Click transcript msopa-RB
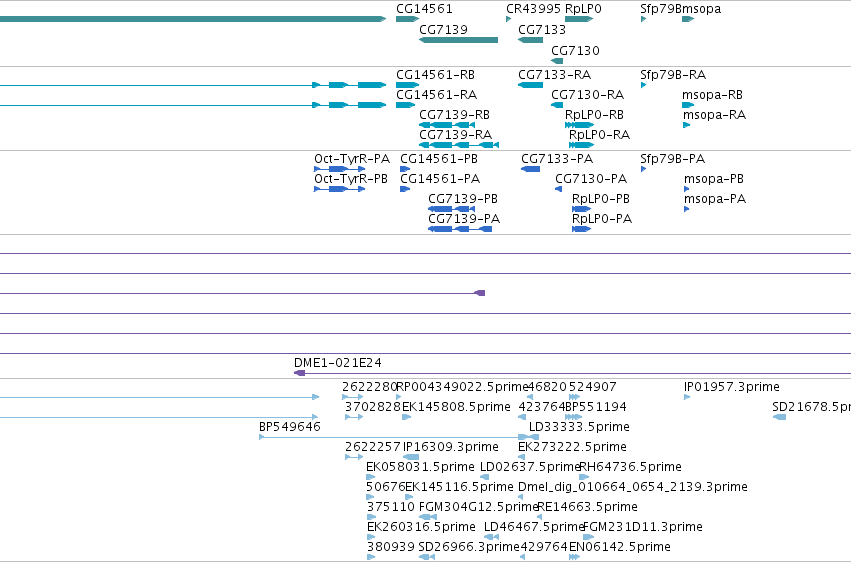Viewport: 851px width, 562px height. tap(712, 95)
